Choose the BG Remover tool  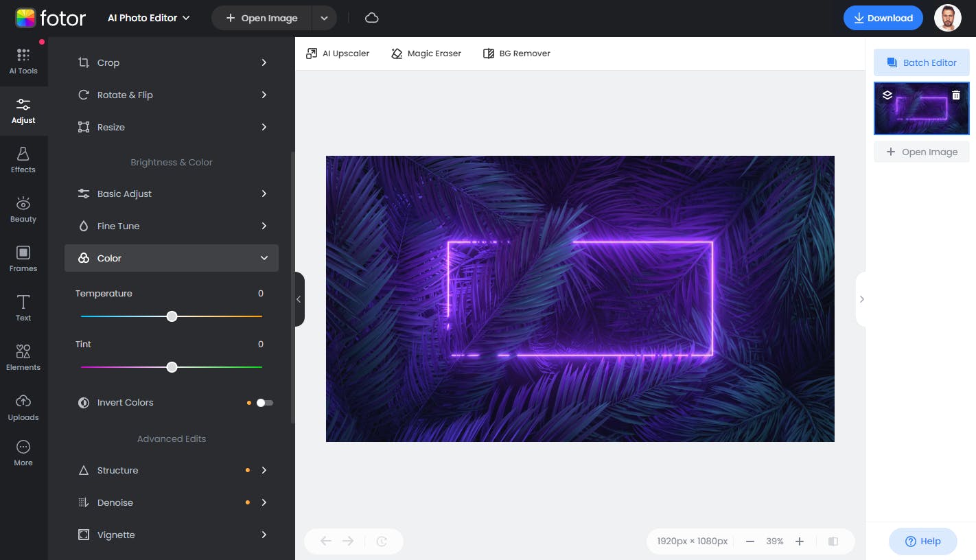click(x=517, y=54)
